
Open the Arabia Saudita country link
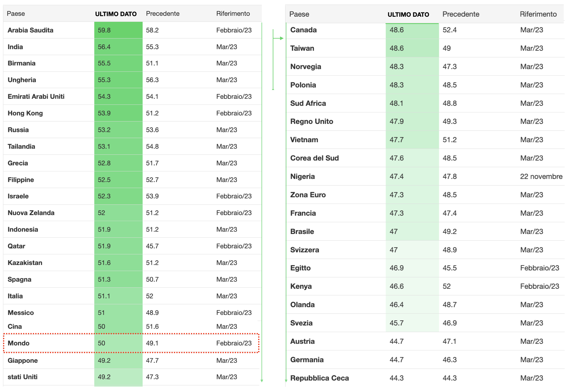30,30
